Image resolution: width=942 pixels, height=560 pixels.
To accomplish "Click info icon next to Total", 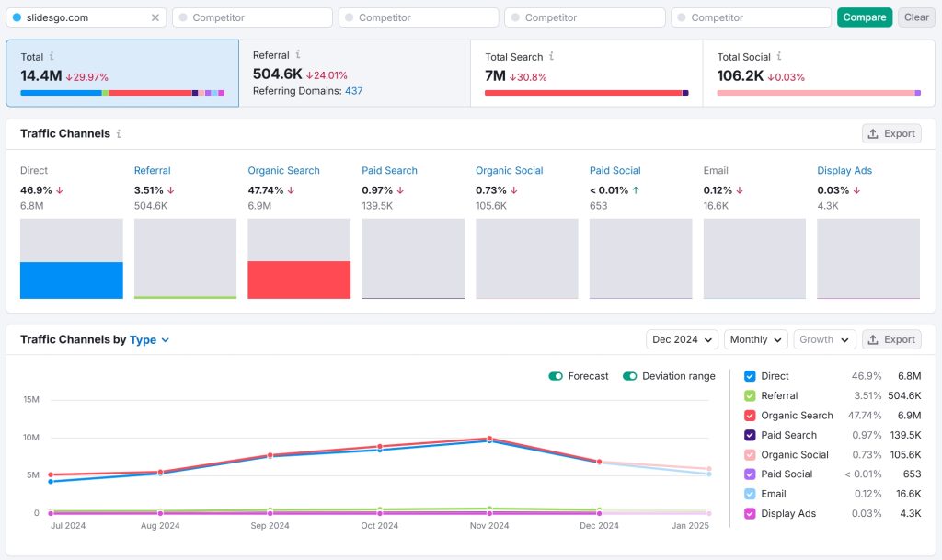I will tap(51, 57).
